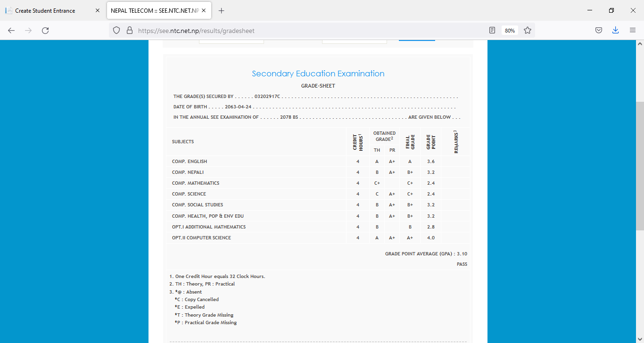Open the Downloads panel
Viewport: 644px width, 343px height.
tap(615, 30)
